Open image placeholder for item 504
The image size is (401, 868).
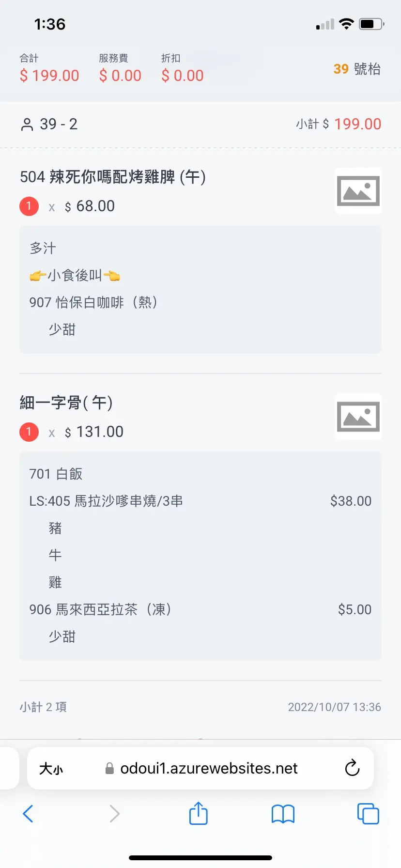pyautogui.click(x=358, y=191)
